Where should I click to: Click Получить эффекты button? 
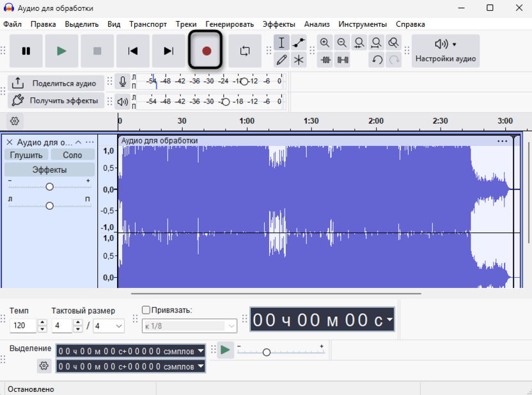(x=56, y=101)
